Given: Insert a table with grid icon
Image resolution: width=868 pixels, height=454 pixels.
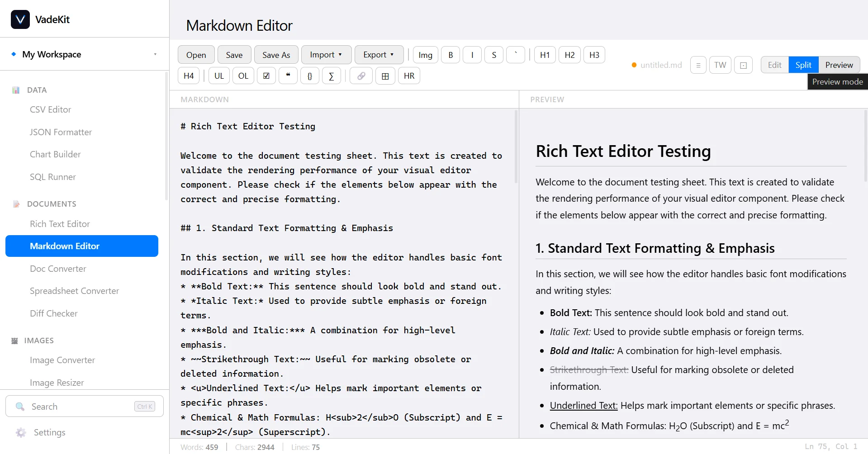Looking at the screenshot, I should (385, 76).
